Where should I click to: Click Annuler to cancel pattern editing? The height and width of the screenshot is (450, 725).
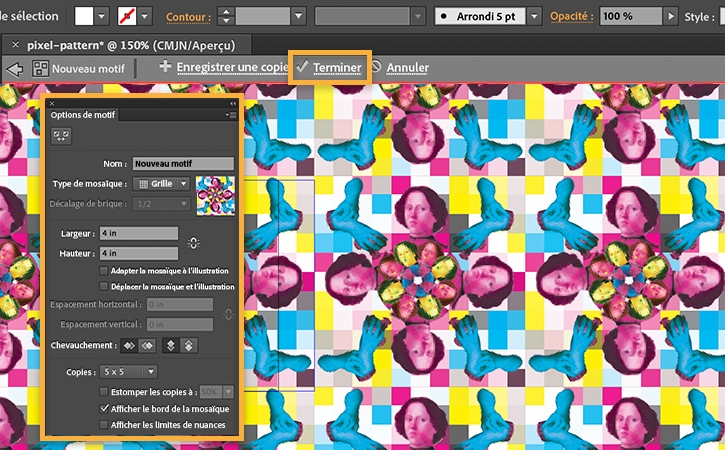[407, 68]
